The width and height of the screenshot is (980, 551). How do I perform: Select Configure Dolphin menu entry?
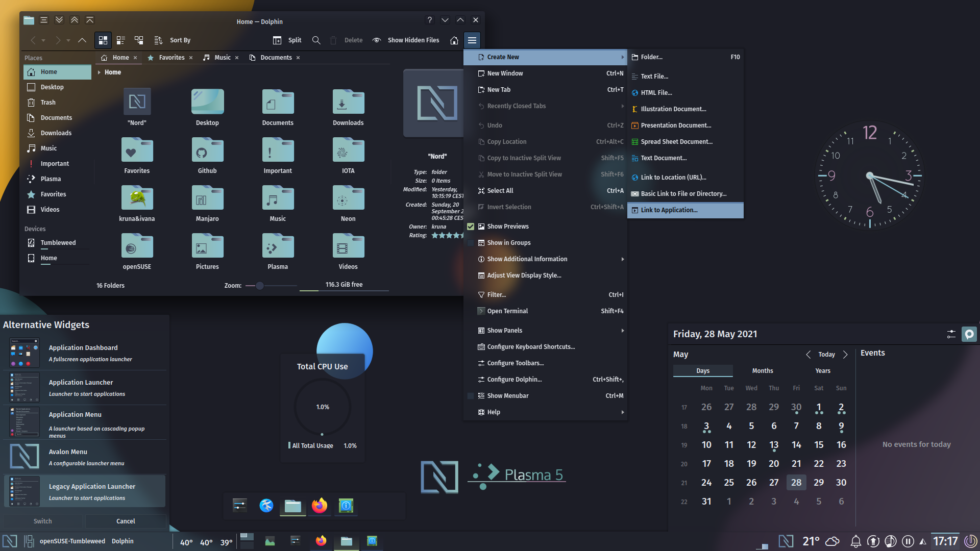coord(545,380)
